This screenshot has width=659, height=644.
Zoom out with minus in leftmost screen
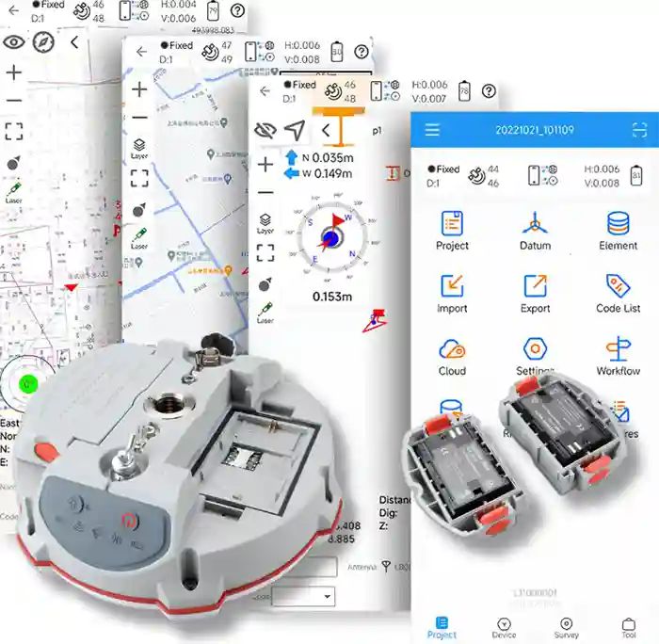click(x=14, y=101)
